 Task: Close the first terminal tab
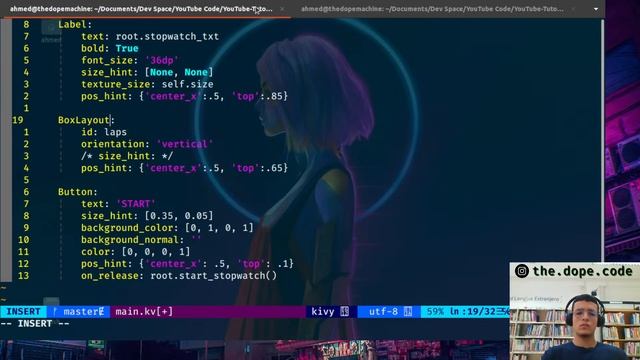click(282, 9)
